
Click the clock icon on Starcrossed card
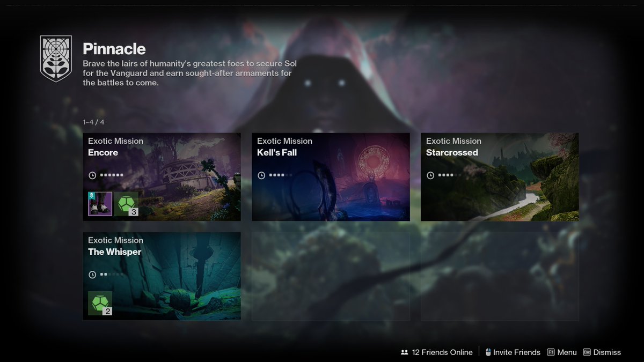coord(430,175)
